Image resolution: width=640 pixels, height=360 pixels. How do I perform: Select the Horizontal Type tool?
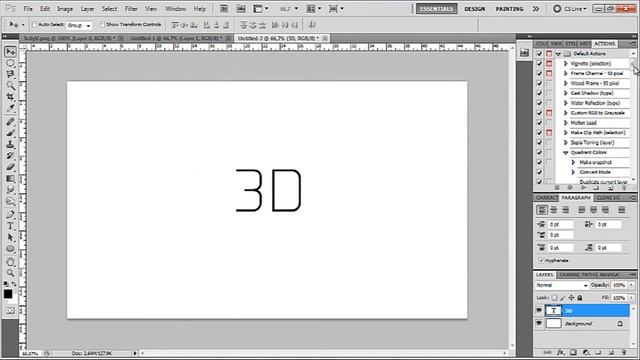pyautogui.click(x=10, y=226)
